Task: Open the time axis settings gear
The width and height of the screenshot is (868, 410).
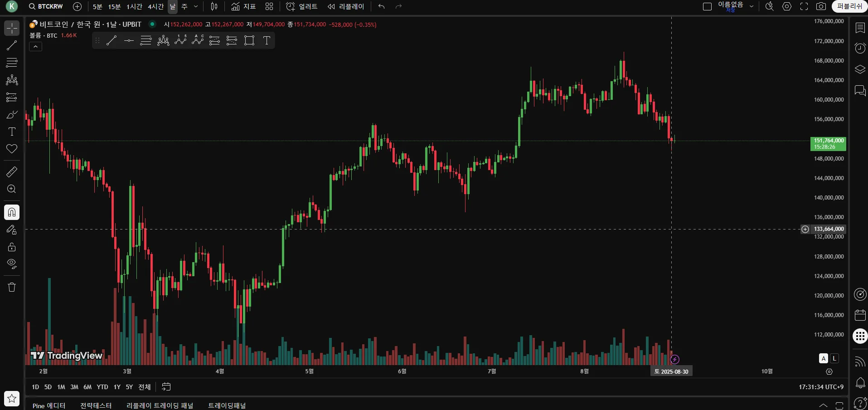Action: 829,371
